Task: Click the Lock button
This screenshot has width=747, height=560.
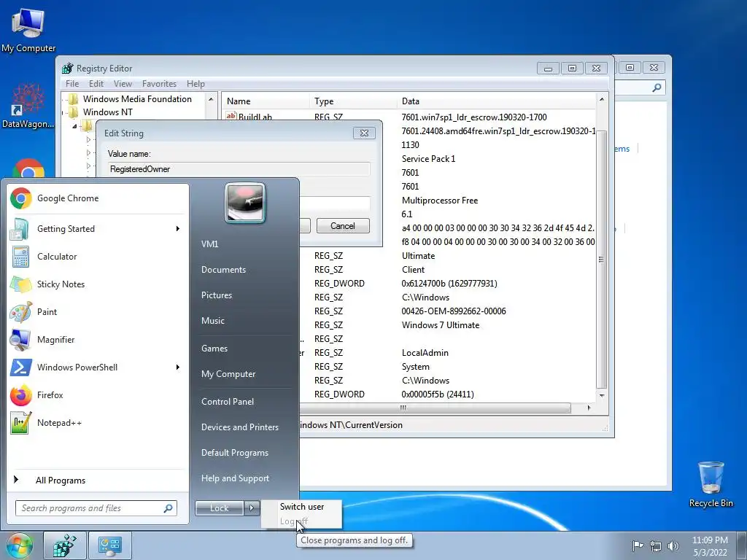Action: point(219,508)
